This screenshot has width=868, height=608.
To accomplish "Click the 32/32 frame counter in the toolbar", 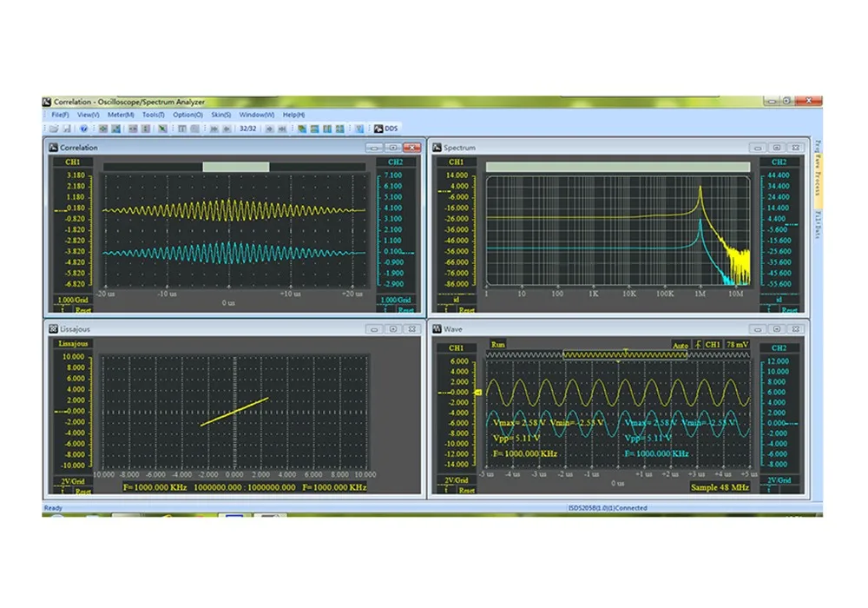I will (x=247, y=129).
